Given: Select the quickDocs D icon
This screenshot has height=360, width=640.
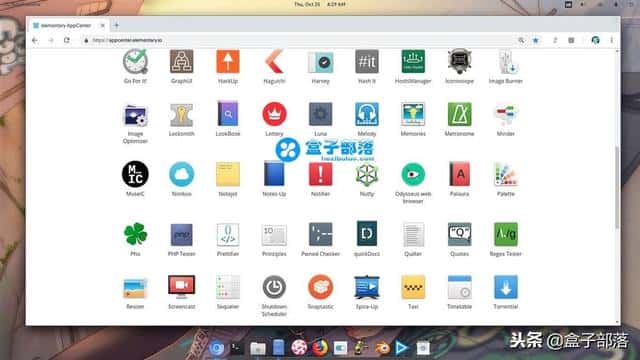Looking at the screenshot, I should pos(367,233).
